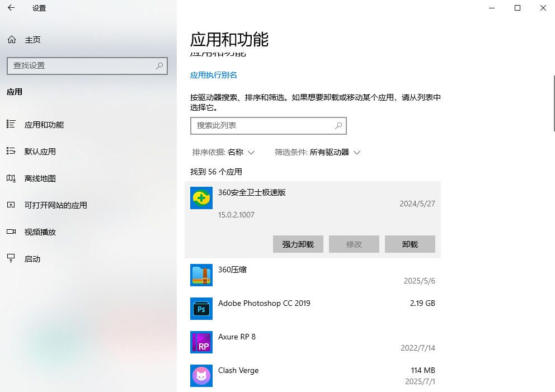Select the 360压缩 app icon
Screen dimensions: 555x392
pyautogui.click(x=201, y=275)
